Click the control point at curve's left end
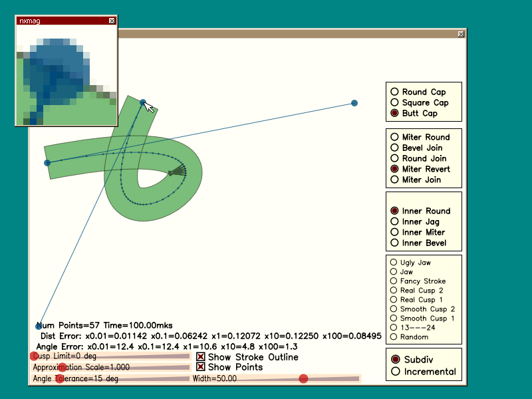The height and width of the screenshot is (399, 532). coord(47,163)
